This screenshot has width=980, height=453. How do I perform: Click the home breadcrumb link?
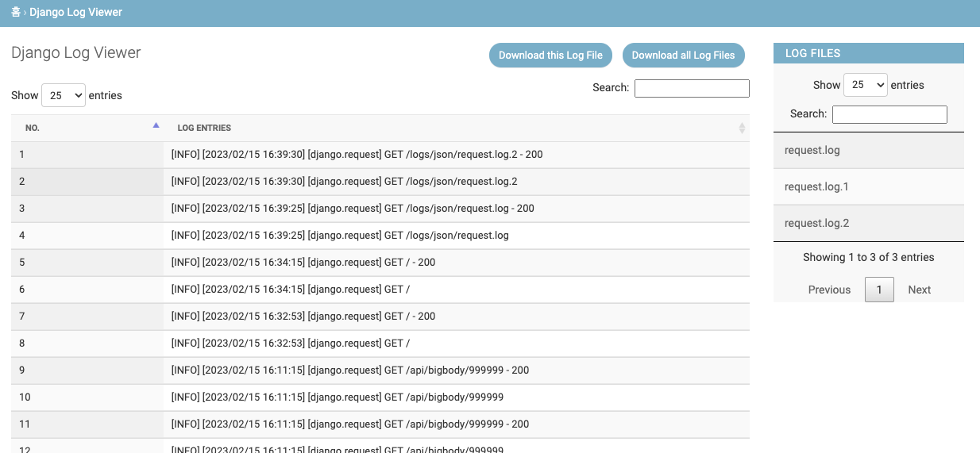click(16, 13)
